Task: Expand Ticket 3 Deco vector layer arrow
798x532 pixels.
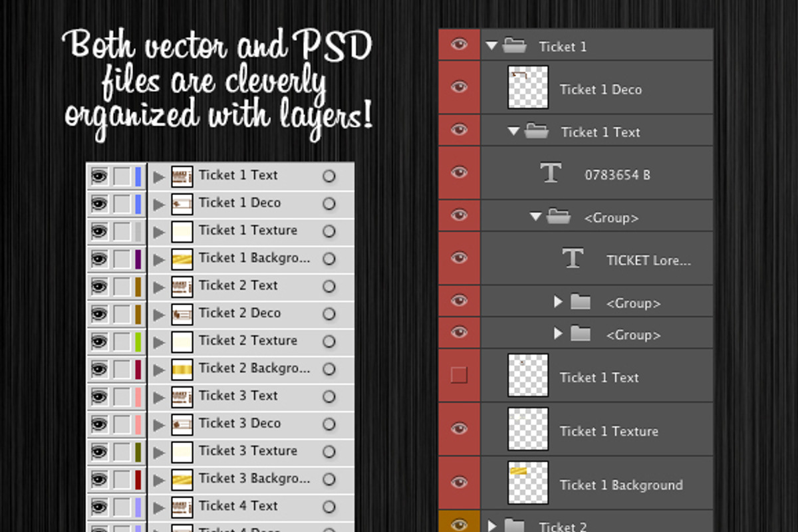Action: pyautogui.click(x=158, y=424)
